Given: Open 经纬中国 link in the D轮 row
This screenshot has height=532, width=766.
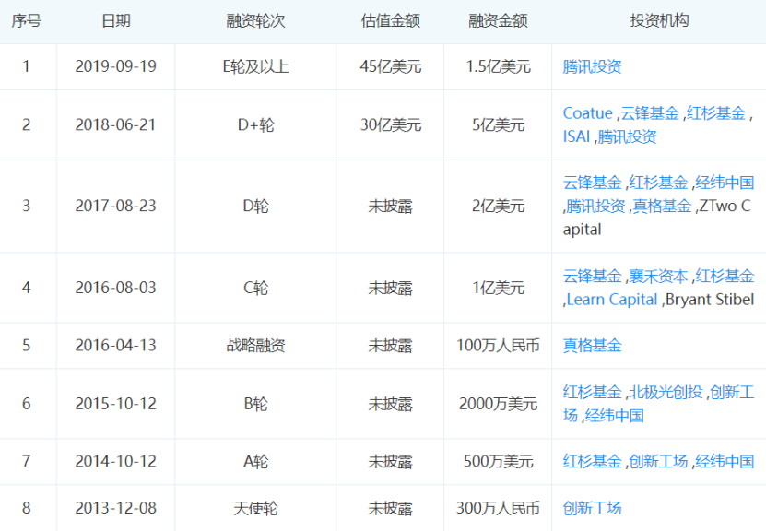Looking at the screenshot, I should (x=725, y=183).
